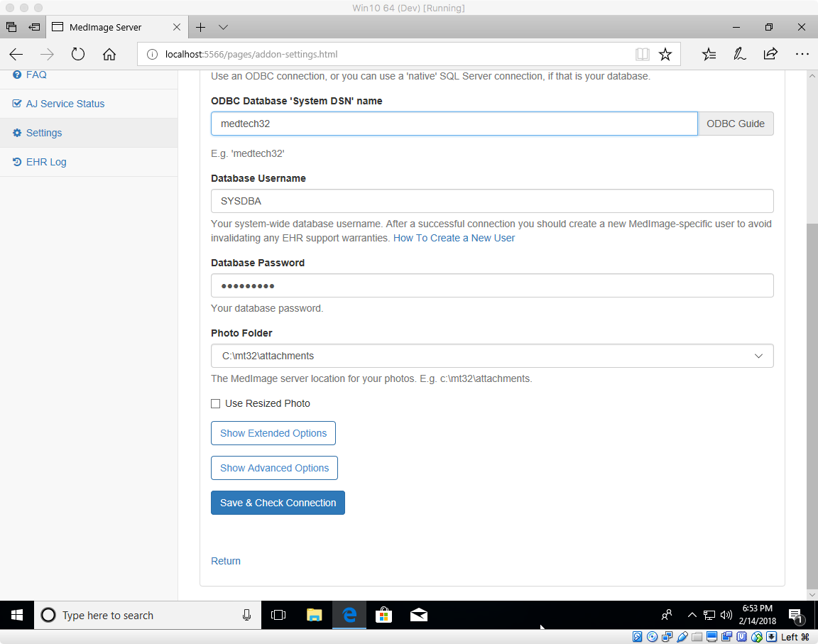Open Mail app from taskbar
This screenshot has height=644, width=818.
[x=419, y=616]
